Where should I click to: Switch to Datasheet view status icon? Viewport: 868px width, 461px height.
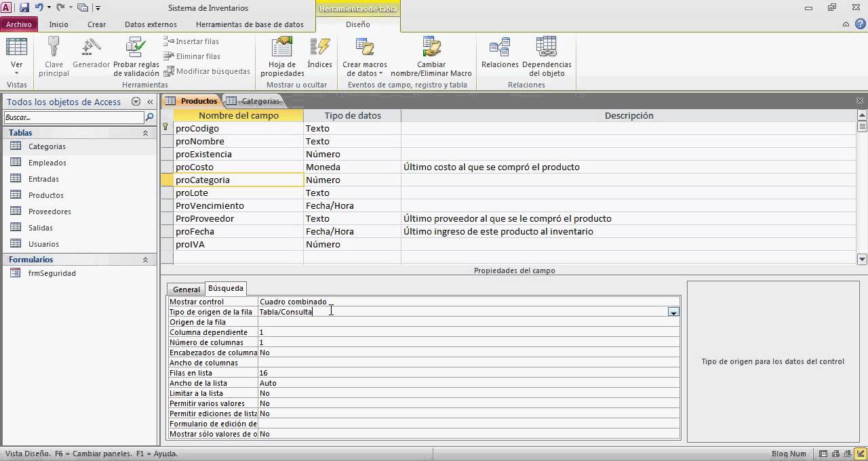823,454
